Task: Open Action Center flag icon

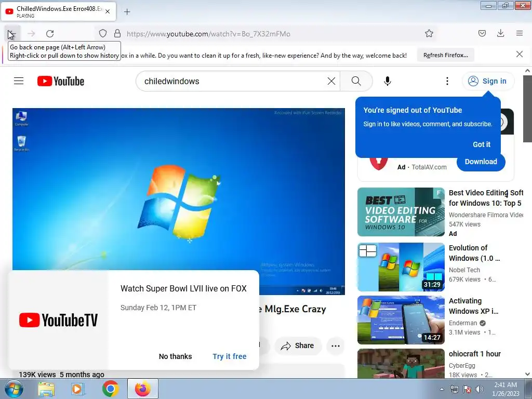Action: (467, 389)
